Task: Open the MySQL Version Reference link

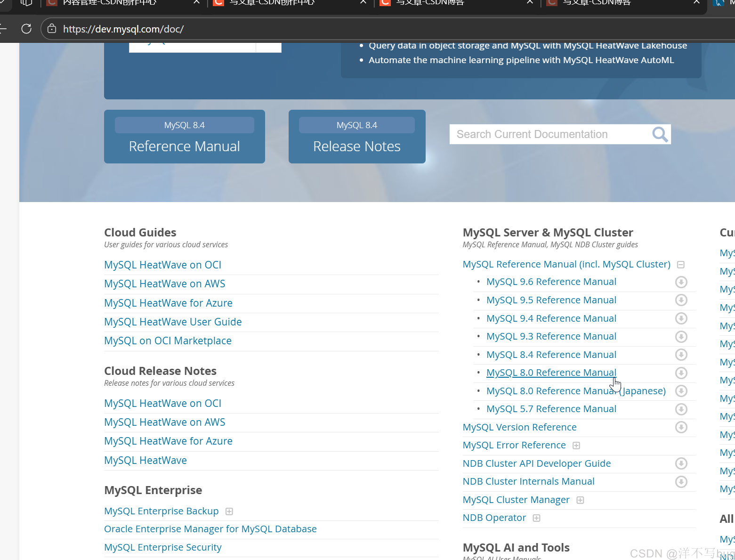Action: [x=519, y=427]
